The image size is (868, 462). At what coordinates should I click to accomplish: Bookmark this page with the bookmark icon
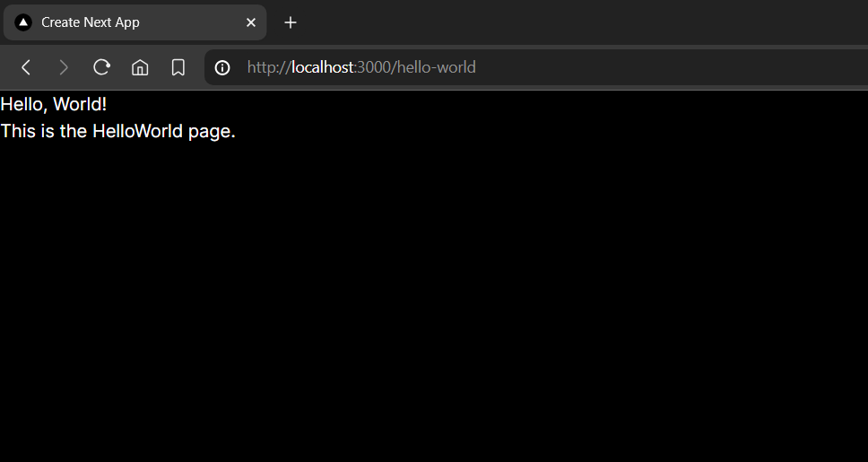coord(178,67)
